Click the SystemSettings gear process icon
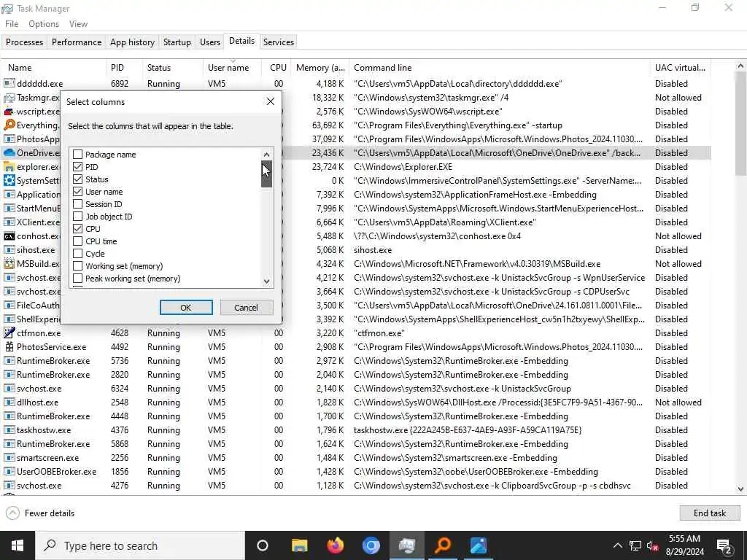The width and height of the screenshot is (747, 560). click(9, 181)
